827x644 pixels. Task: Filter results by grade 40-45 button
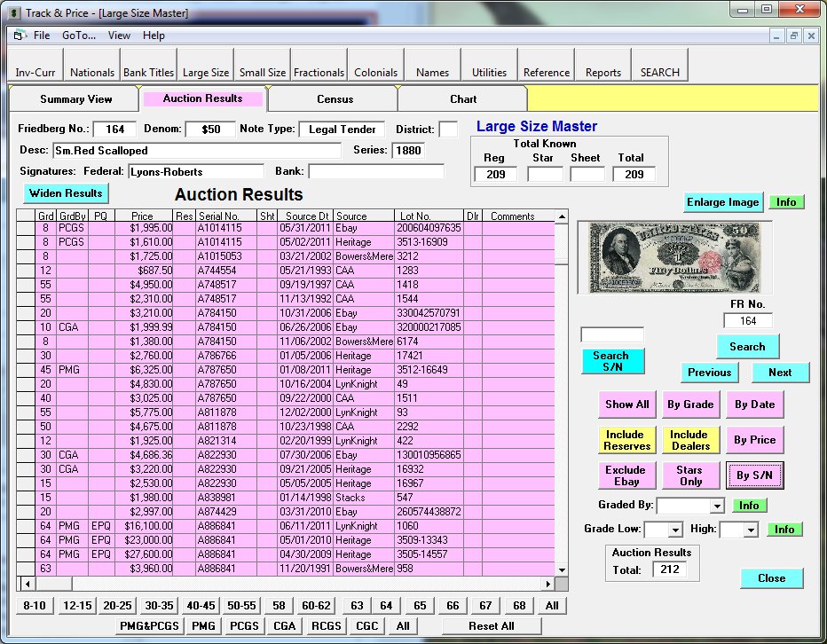[201, 606]
